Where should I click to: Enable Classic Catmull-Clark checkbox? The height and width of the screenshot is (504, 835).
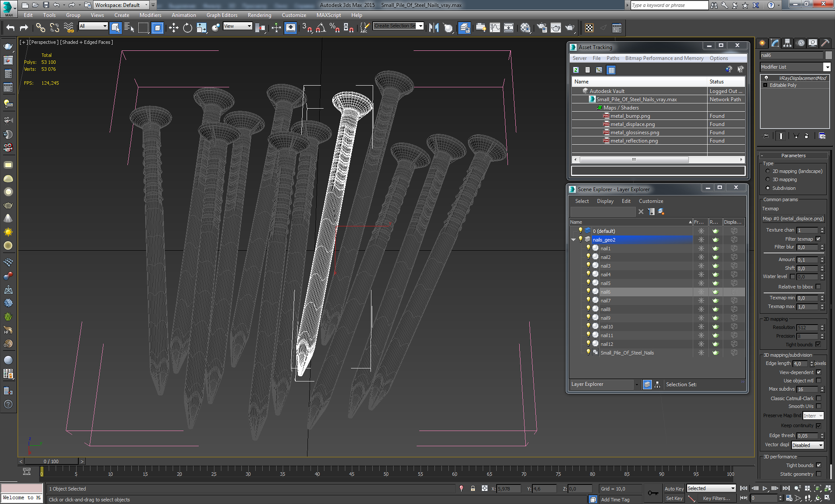point(818,398)
